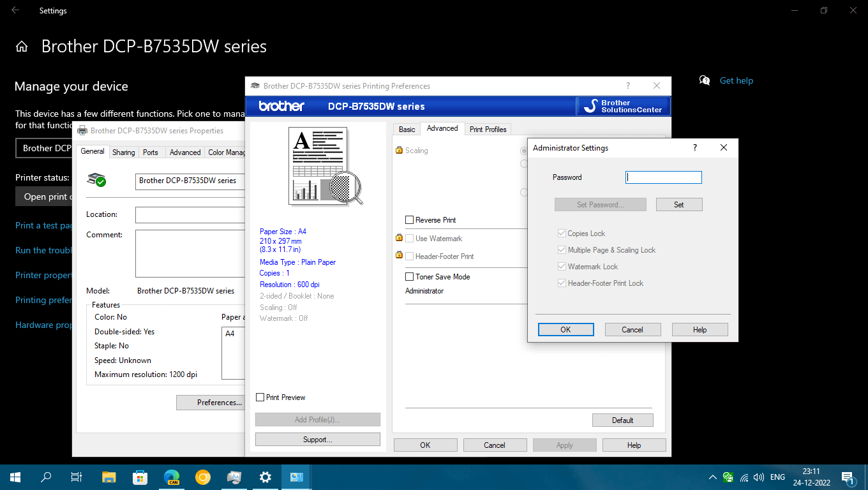Click Help in Administrator Settings dialog

coord(700,330)
